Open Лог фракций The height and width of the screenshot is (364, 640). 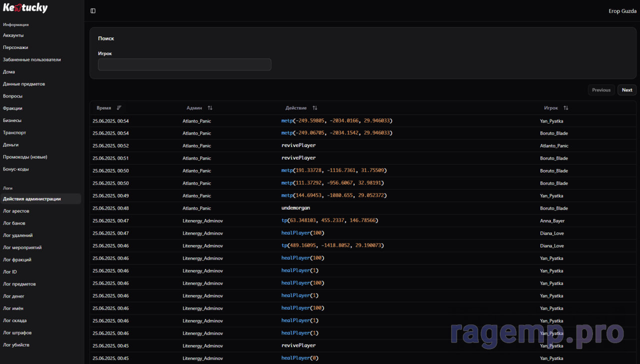pyautogui.click(x=17, y=259)
